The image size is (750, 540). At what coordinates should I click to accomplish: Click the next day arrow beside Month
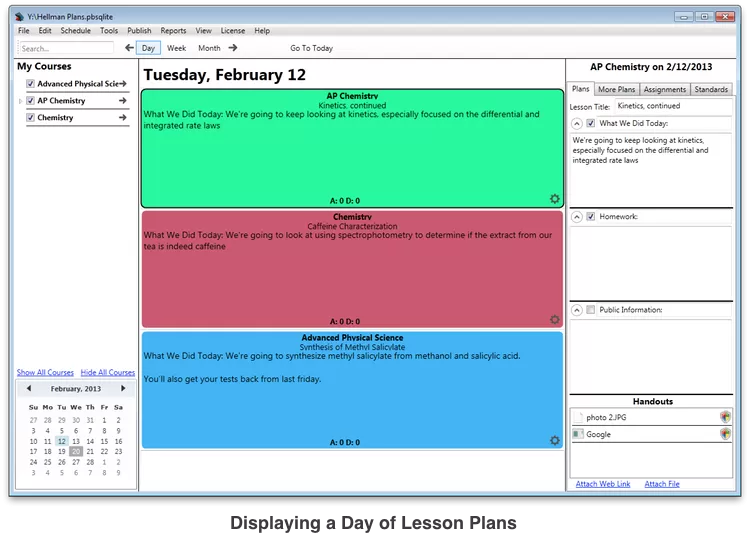(233, 48)
